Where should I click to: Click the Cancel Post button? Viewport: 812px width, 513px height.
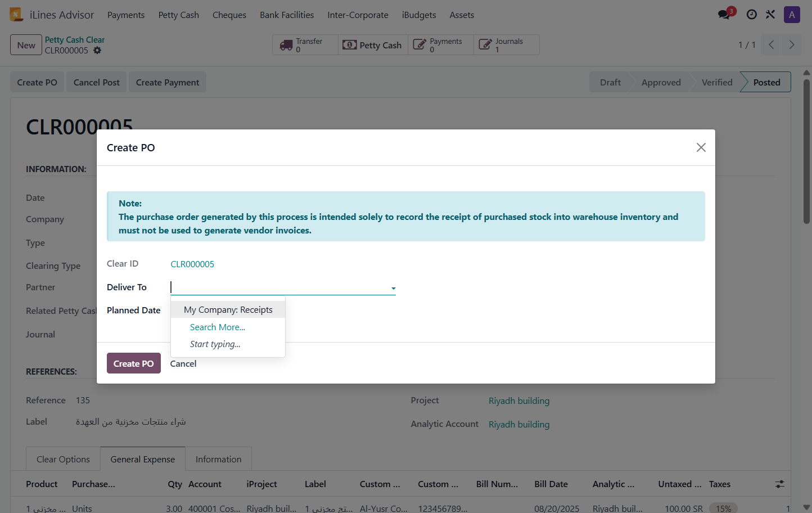pos(97,82)
